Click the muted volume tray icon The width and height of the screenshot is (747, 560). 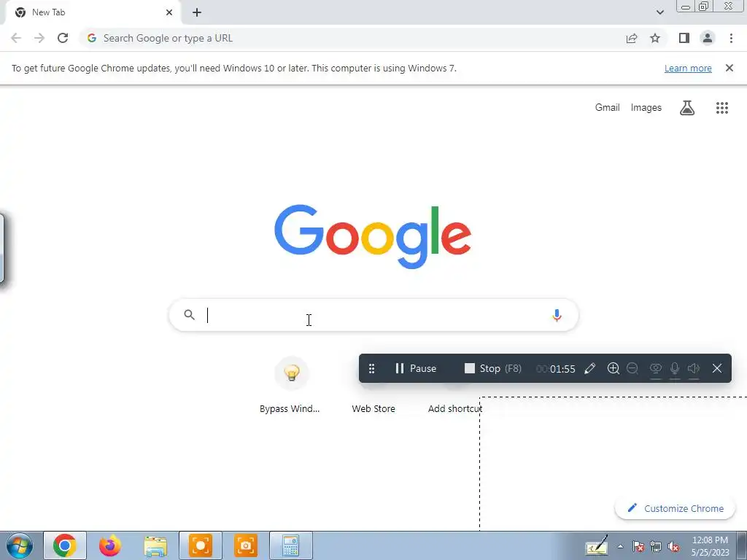pyautogui.click(x=673, y=547)
